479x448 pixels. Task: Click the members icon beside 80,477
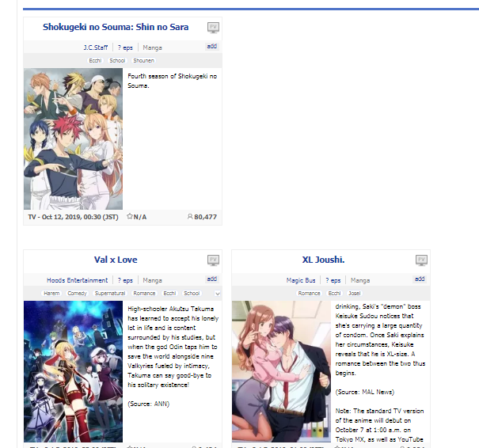click(190, 217)
